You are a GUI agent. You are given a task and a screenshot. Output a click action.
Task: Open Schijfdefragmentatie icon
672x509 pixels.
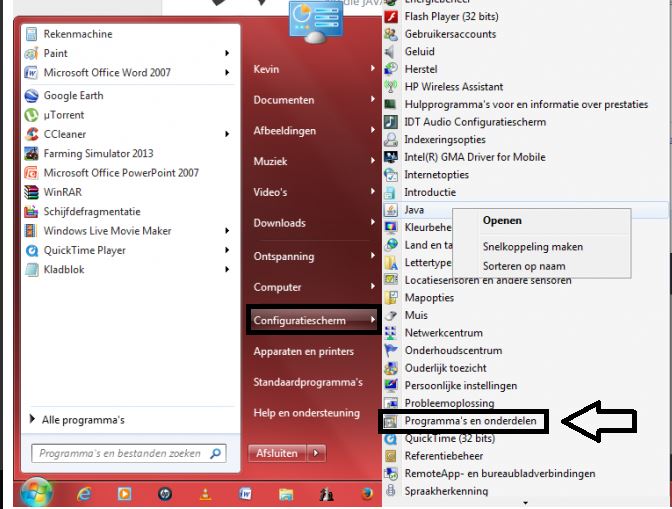pyautogui.click(x=32, y=211)
